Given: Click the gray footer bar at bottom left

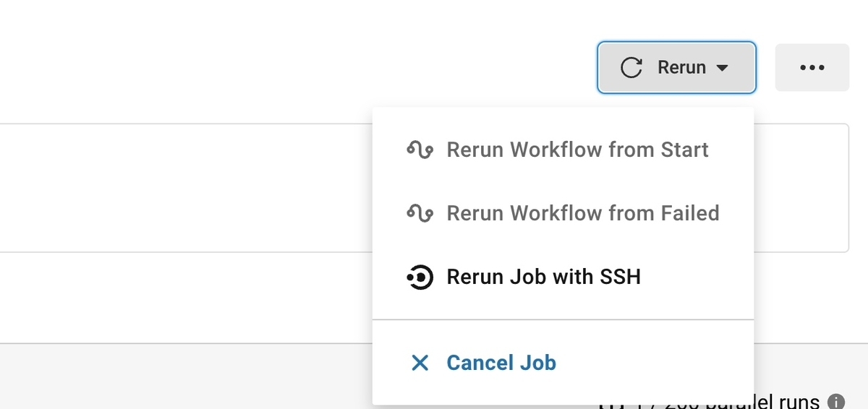Looking at the screenshot, I should pos(181,376).
